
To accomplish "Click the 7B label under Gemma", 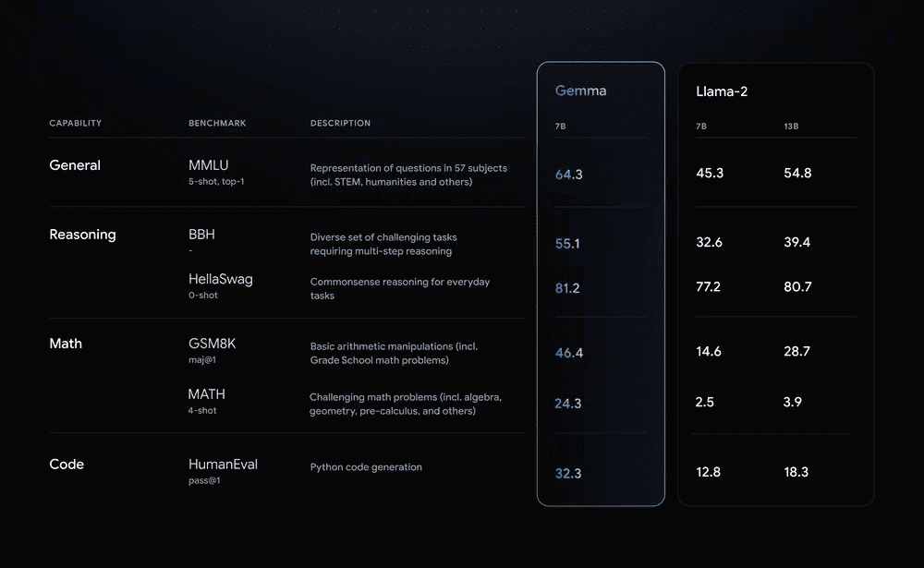I will (x=561, y=127).
